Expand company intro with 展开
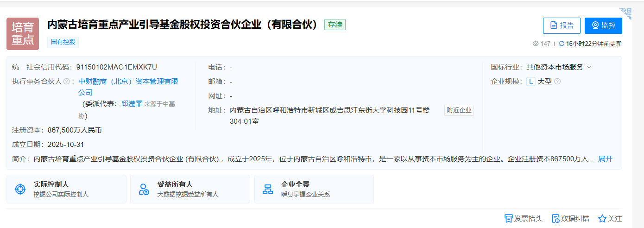Screen dimensions: 644x228 click(605, 159)
